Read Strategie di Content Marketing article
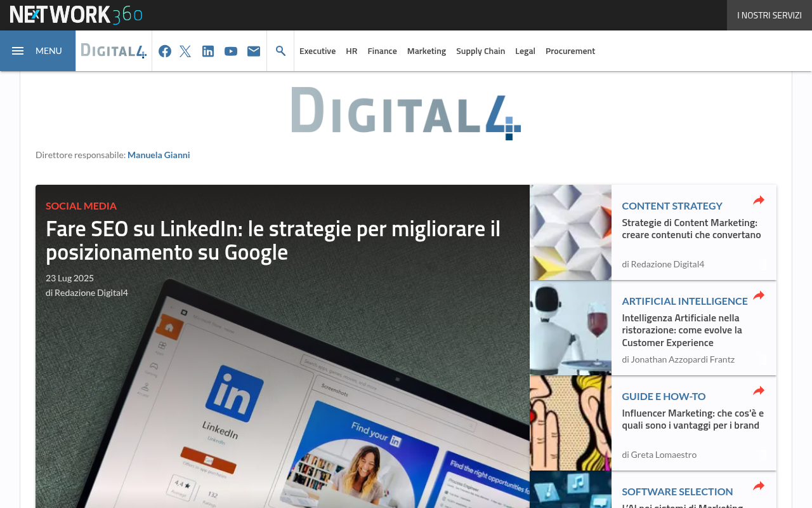 [691, 229]
